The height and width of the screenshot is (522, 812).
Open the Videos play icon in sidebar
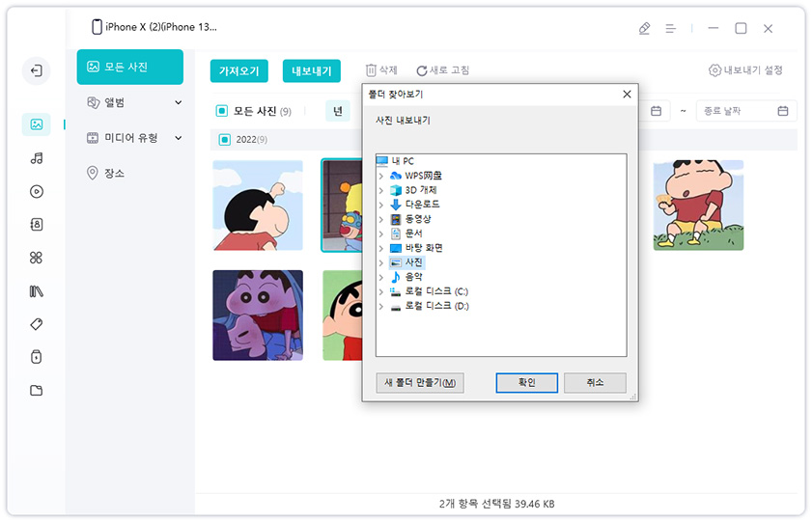tap(37, 191)
